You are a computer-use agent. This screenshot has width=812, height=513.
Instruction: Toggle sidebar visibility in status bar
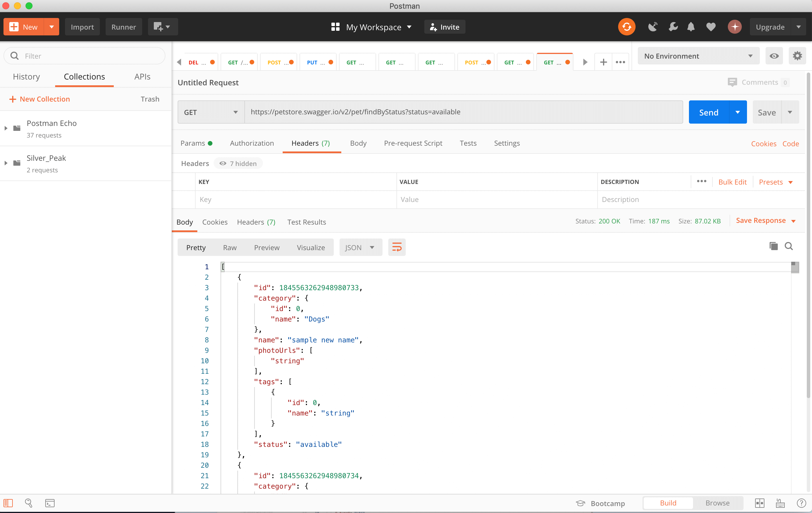8,503
